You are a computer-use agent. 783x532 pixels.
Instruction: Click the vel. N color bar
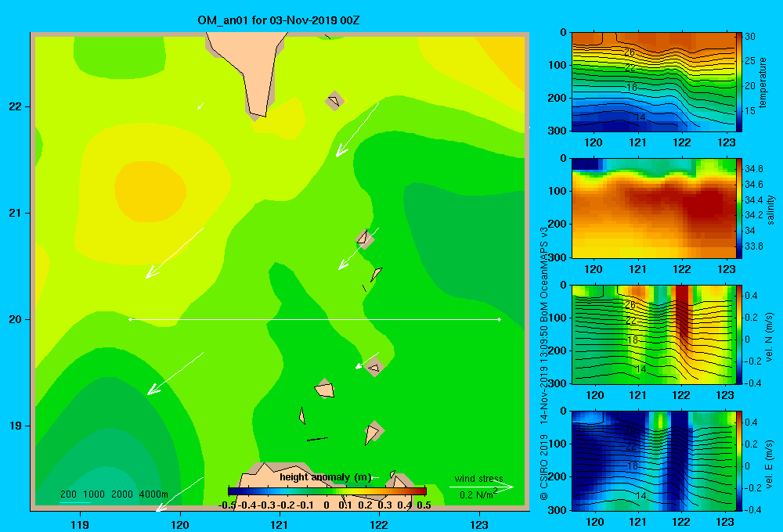pos(739,335)
